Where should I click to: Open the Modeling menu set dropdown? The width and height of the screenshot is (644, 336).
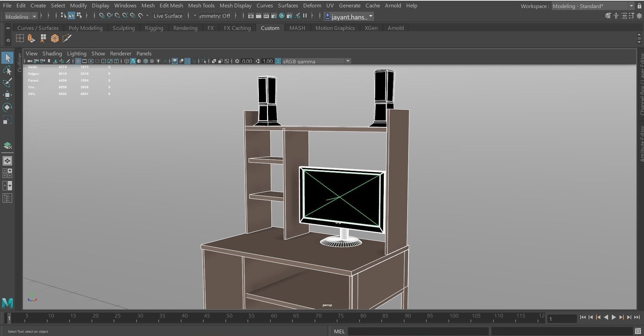pos(20,16)
